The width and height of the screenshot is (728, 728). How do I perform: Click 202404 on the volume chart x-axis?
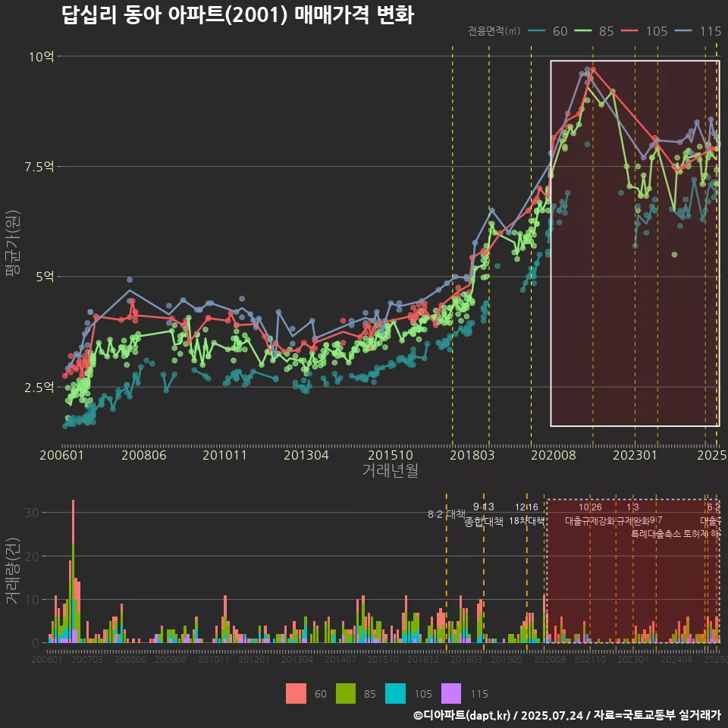pos(676,659)
